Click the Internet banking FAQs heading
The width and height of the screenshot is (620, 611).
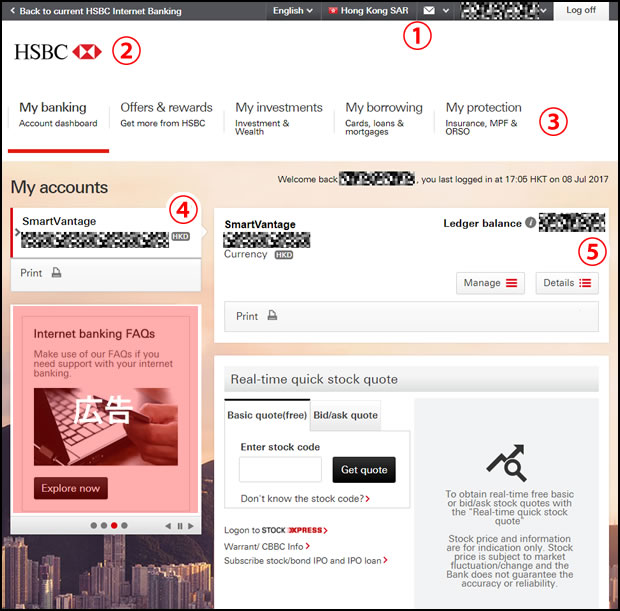[94, 334]
